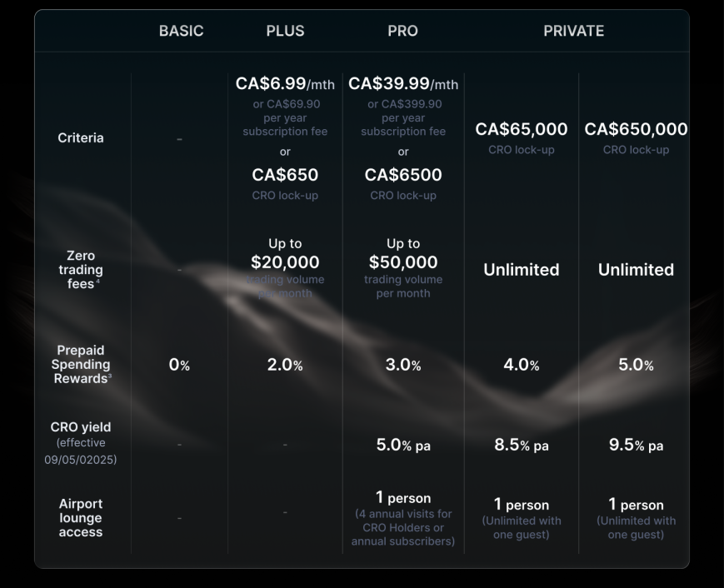Select the Airport lounge access row label
The height and width of the screenshot is (588, 724).
[x=81, y=517]
